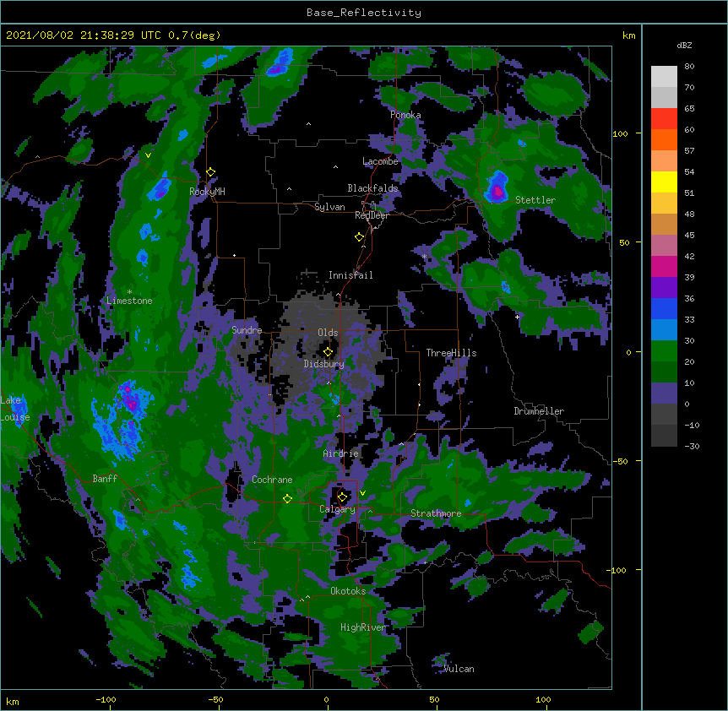This screenshot has width=728, height=711.
Task: Click the HighRiver label
Action: point(363,627)
